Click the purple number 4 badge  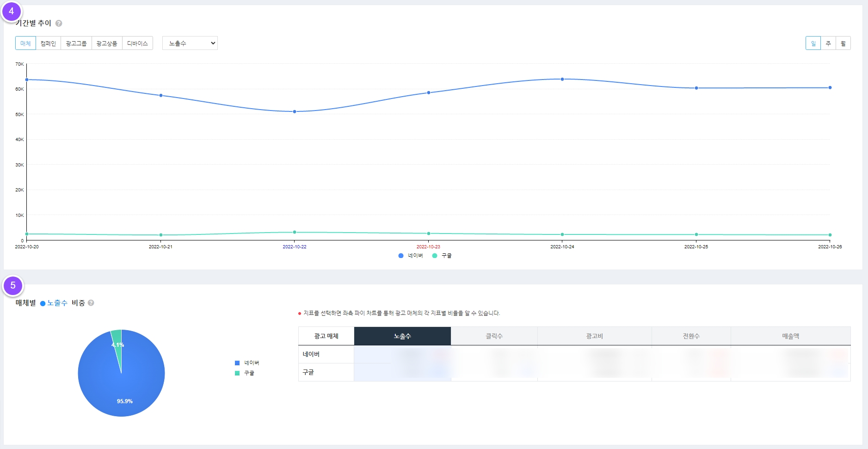pos(12,12)
